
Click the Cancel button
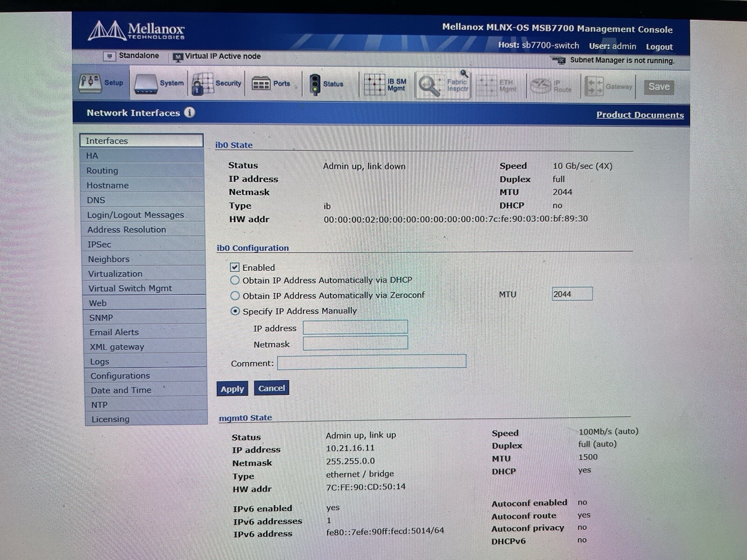(271, 388)
